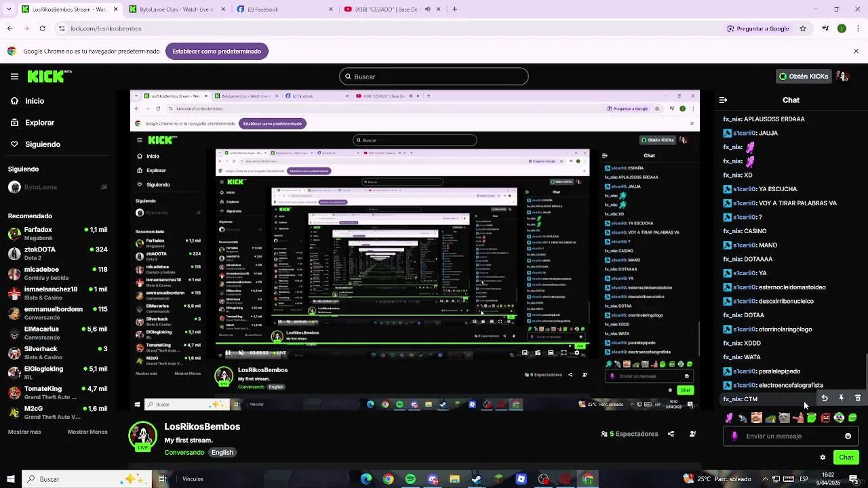The image size is (868, 488).
Task: Pick the grey cat emote
Action: click(x=784, y=418)
